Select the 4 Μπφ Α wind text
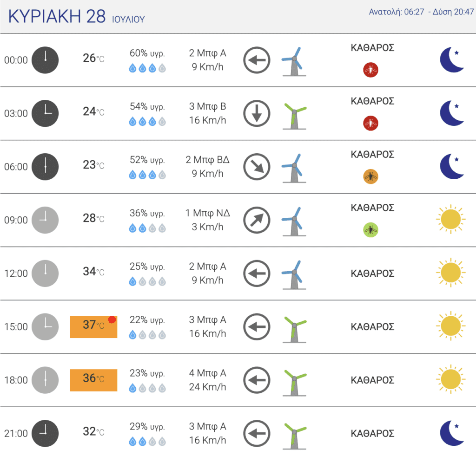This screenshot has width=476, height=456. tap(208, 373)
